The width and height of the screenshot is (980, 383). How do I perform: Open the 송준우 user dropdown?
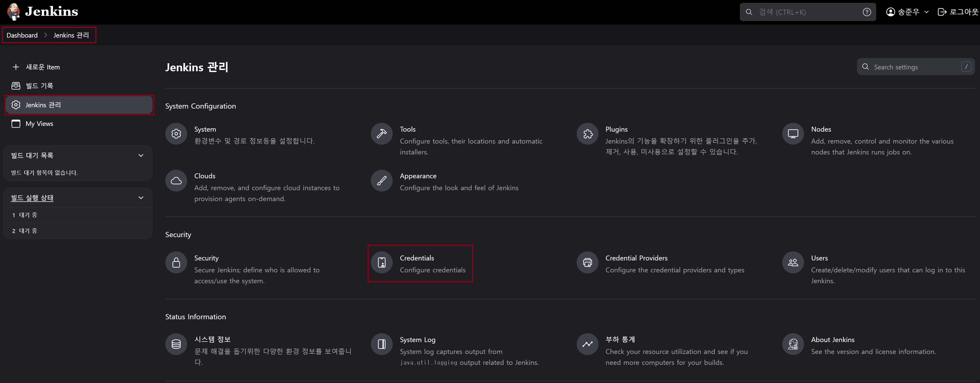click(x=908, y=12)
